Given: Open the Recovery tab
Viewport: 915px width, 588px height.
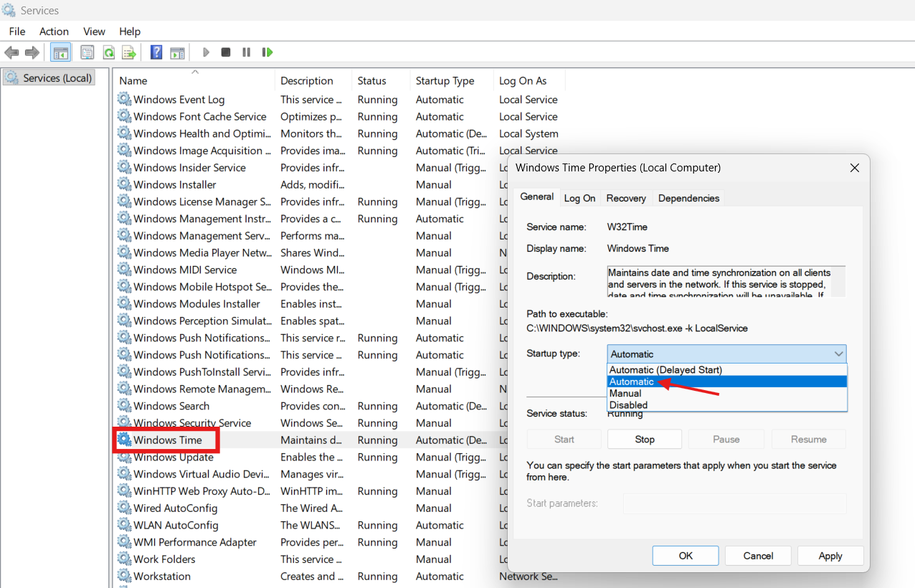Looking at the screenshot, I should tap(626, 198).
